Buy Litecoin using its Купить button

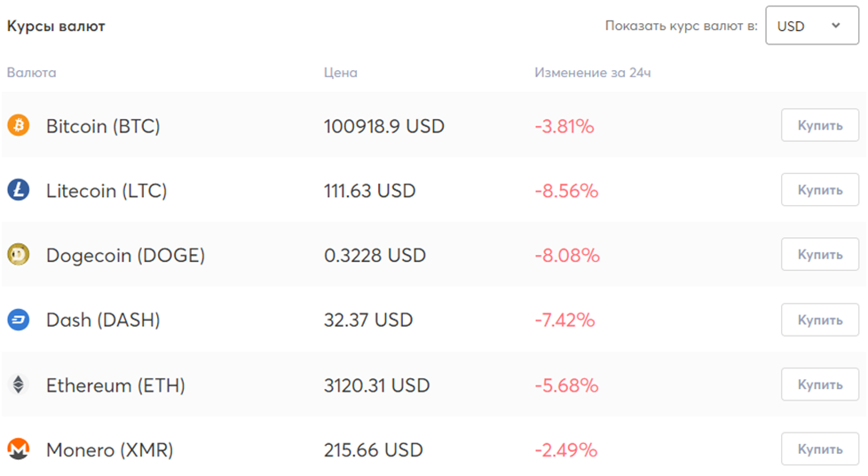[x=820, y=190]
